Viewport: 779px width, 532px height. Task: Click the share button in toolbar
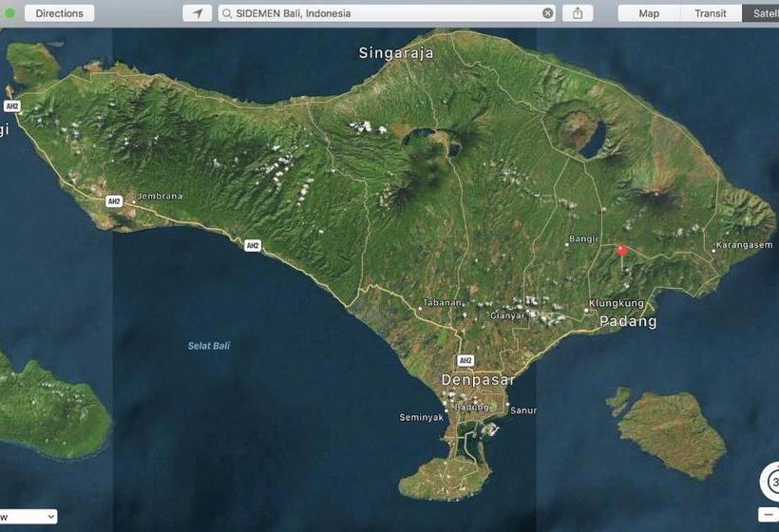(x=578, y=13)
